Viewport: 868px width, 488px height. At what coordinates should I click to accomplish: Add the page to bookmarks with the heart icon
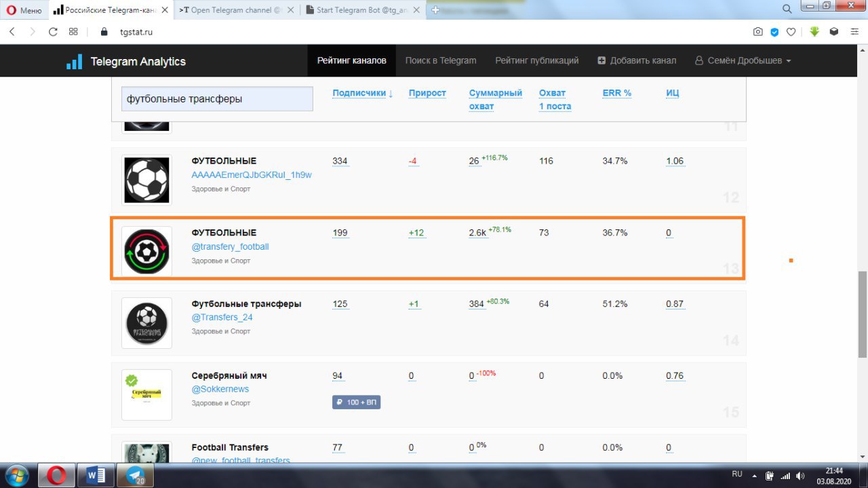[791, 32]
